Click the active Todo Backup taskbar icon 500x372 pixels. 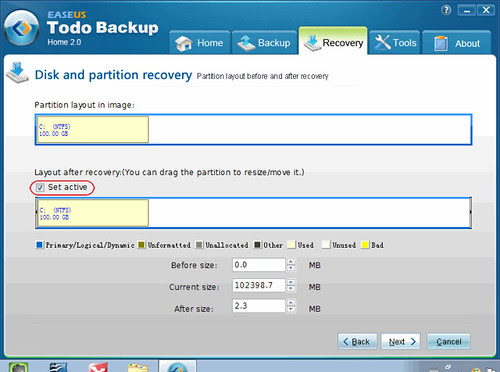coord(177,366)
